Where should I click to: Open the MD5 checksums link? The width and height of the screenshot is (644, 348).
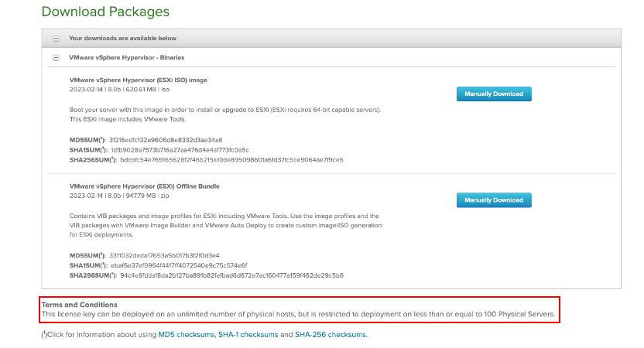(187, 334)
